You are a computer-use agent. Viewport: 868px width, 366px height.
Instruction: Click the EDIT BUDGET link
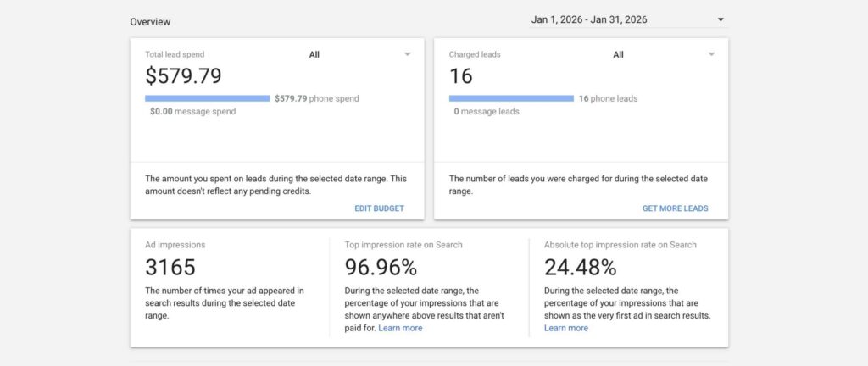(x=379, y=208)
